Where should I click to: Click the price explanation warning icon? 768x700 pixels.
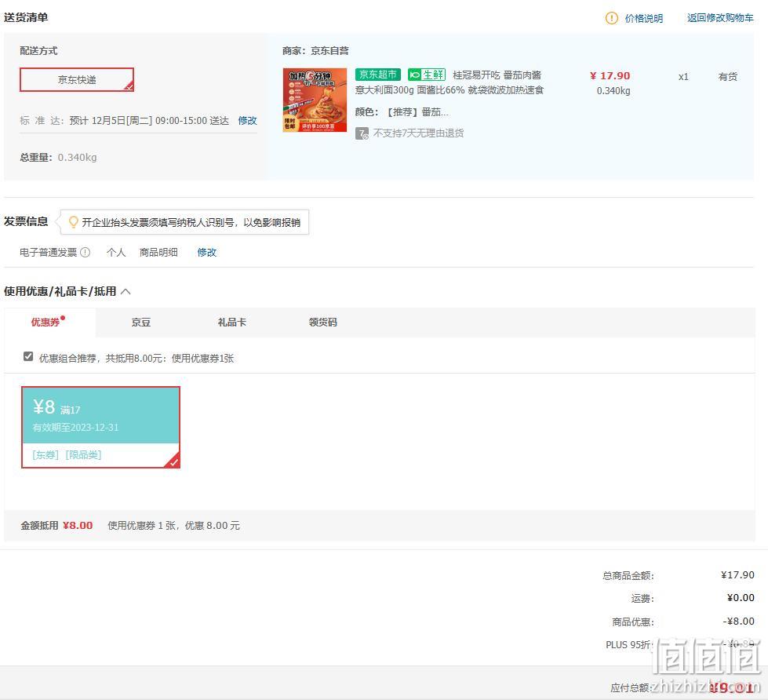pyautogui.click(x=611, y=18)
